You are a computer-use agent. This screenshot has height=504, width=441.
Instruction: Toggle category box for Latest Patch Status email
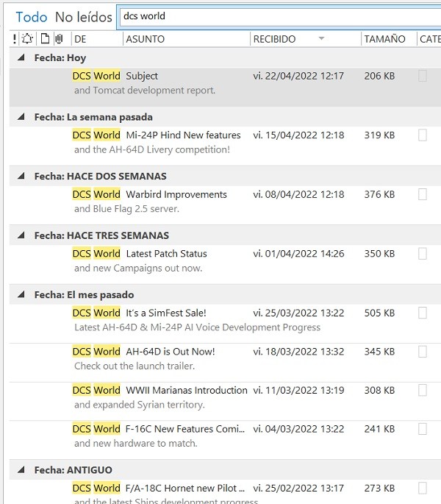click(x=423, y=254)
